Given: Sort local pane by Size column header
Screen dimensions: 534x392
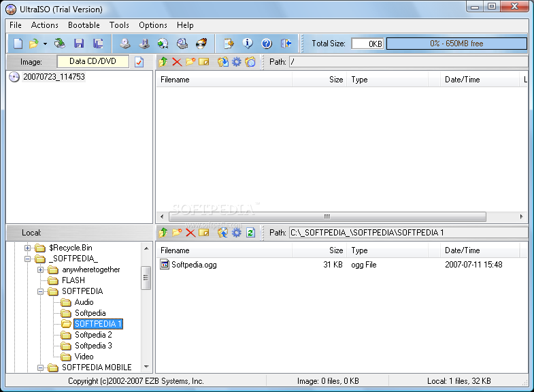Looking at the screenshot, I should 319,250.
